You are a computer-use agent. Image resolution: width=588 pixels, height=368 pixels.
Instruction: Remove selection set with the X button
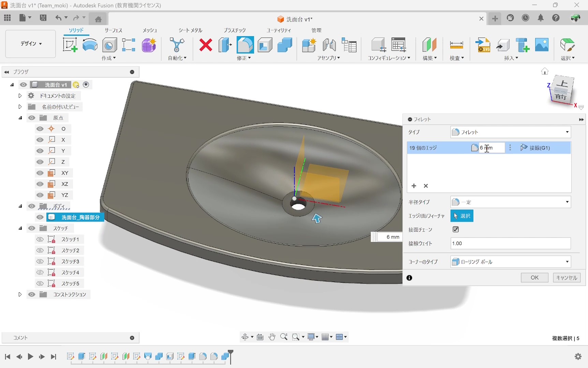pyautogui.click(x=426, y=186)
